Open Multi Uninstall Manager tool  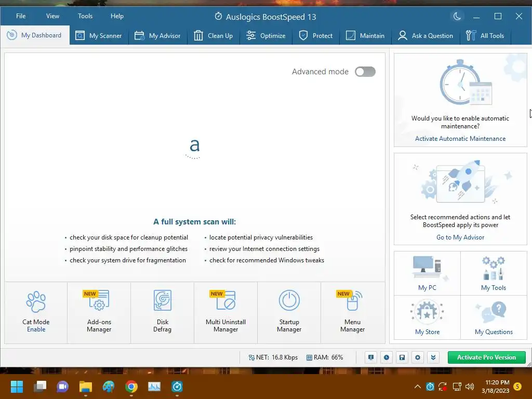pos(225,312)
